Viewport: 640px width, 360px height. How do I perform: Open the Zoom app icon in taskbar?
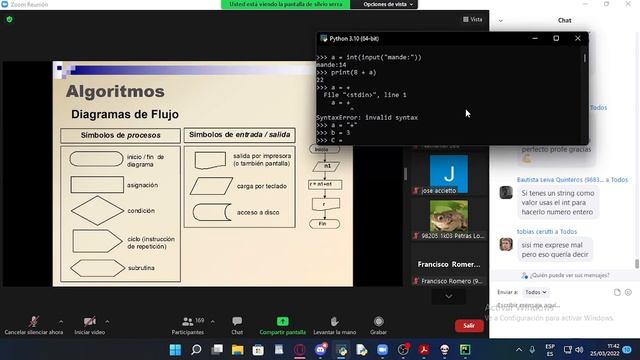(382, 350)
